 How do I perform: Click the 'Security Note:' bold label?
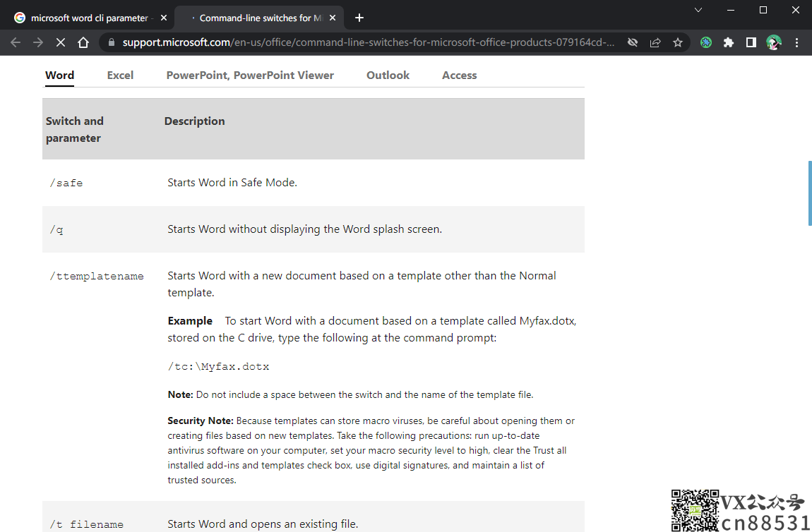(201, 421)
